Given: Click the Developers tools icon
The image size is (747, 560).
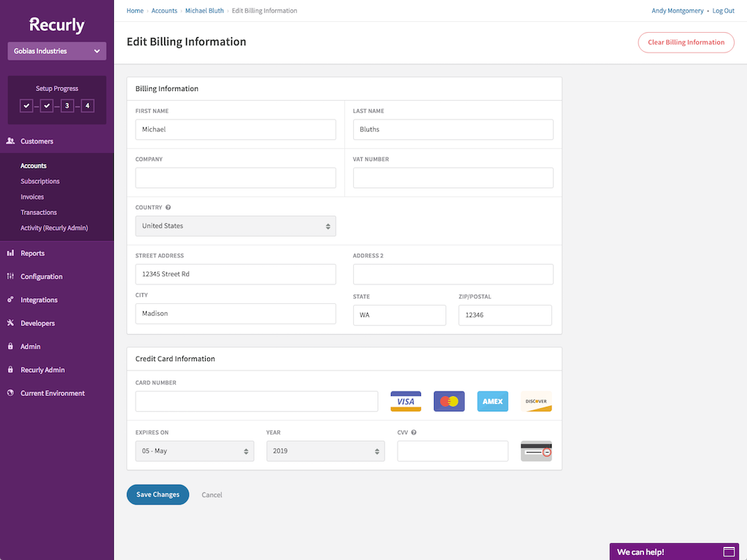Looking at the screenshot, I should 10,323.
